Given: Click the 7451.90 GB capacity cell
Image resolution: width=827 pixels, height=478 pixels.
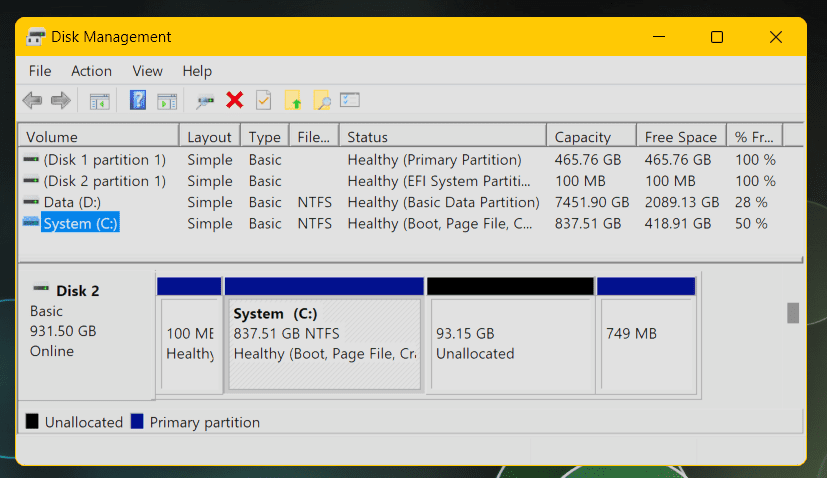Looking at the screenshot, I should point(592,202).
